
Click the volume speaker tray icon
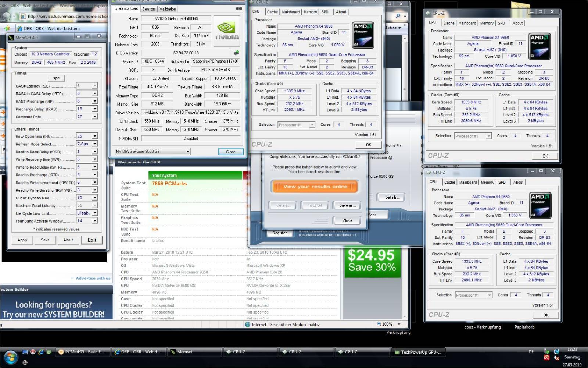click(556, 358)
